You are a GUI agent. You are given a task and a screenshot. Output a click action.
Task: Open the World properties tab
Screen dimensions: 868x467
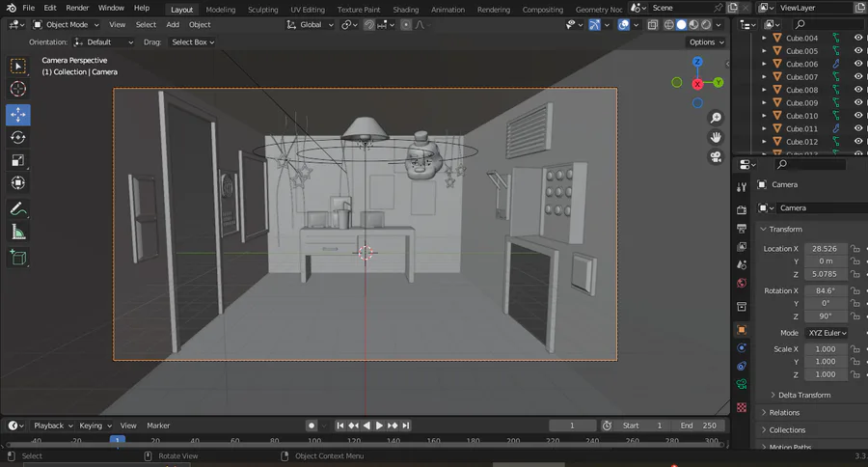tap(742, 283)
